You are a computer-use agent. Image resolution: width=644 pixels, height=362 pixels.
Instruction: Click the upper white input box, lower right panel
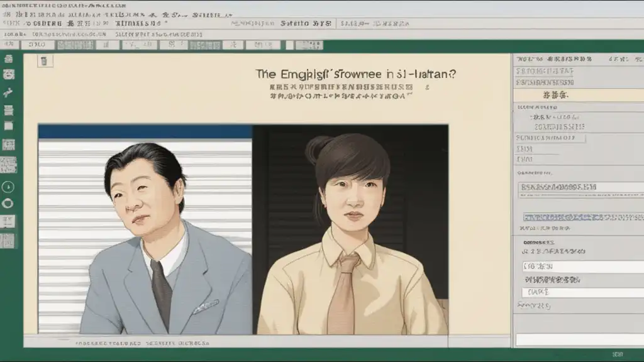click(x=582, y=266)
